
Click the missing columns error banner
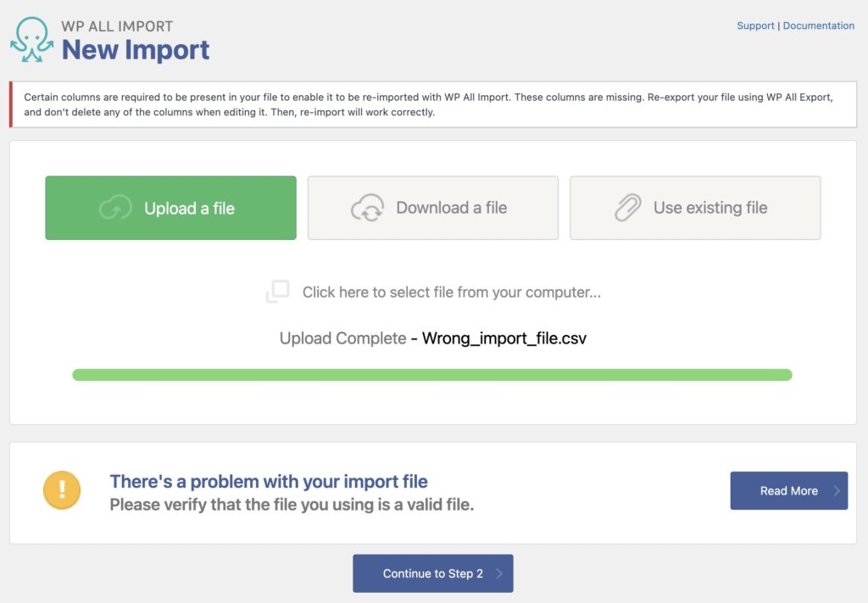434,104
